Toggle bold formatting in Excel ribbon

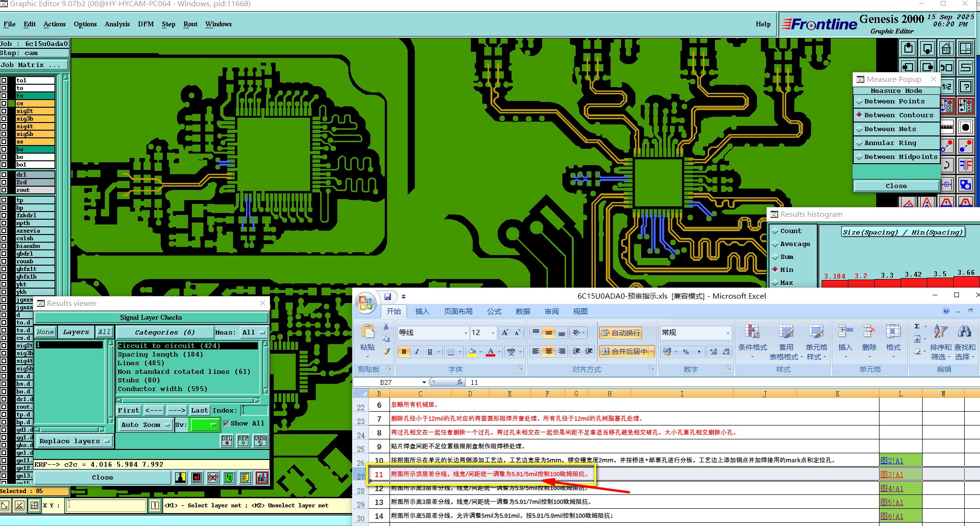tap(404, 352)
